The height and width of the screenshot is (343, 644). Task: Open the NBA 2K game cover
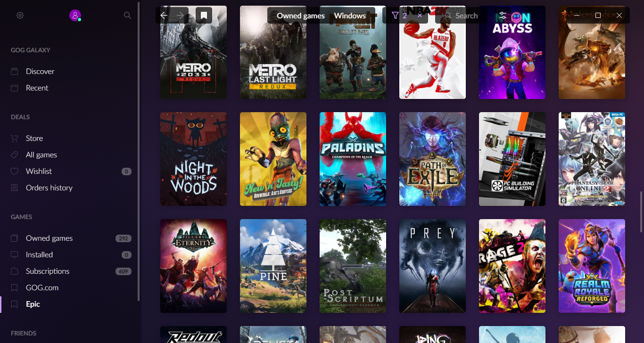[x=432, y=52]
